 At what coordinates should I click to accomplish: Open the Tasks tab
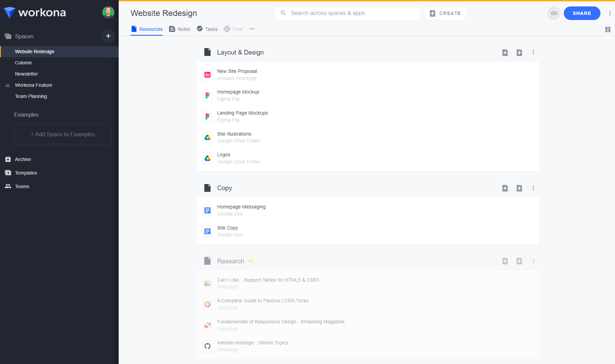pos(207,29)
